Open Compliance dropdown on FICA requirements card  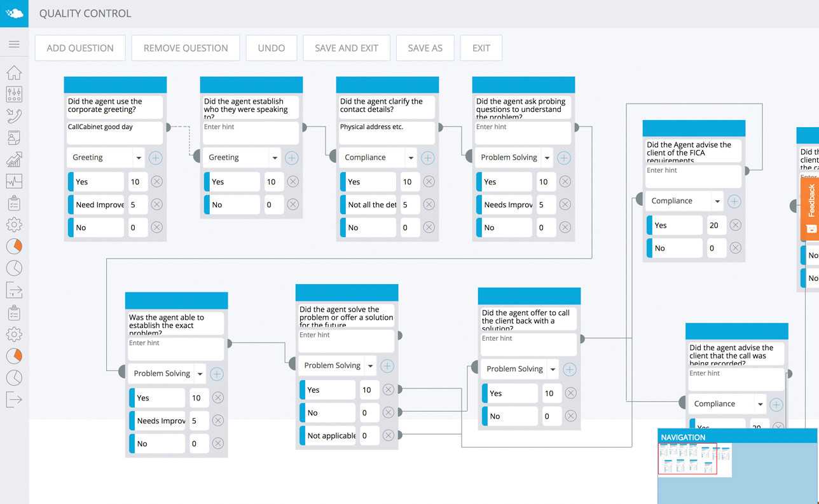click(685, 201)
